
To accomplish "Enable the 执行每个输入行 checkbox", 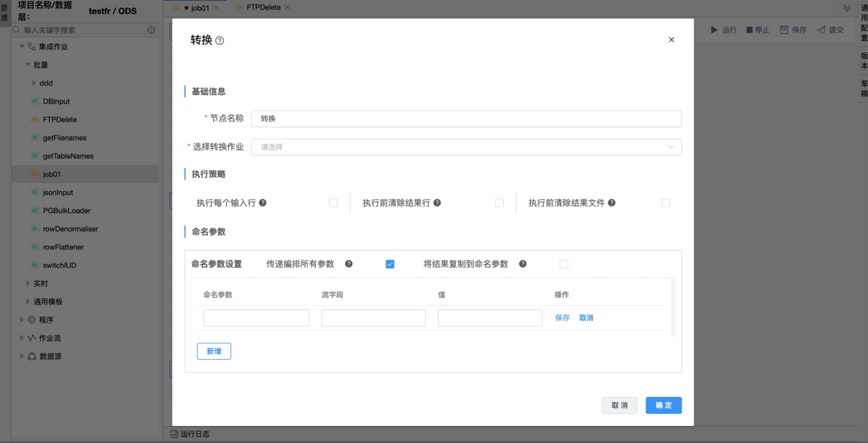I will pyautogui.click(x=333, y=203).
